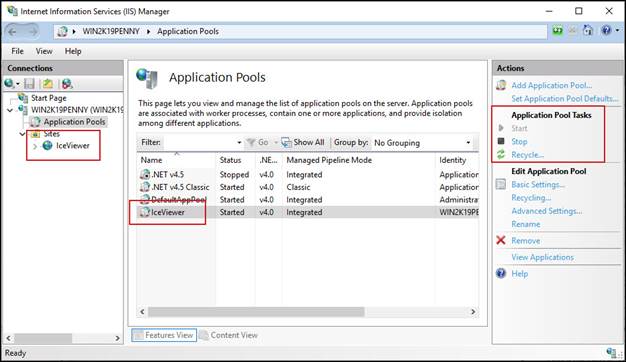Switch to Features View tab

[x=164, y=335]
